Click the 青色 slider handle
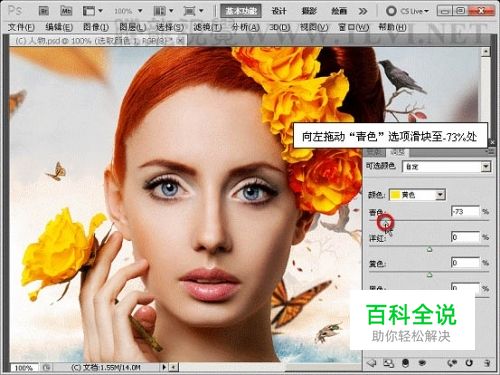The width and height of the screenshot is (500, 375). (385, 222)
